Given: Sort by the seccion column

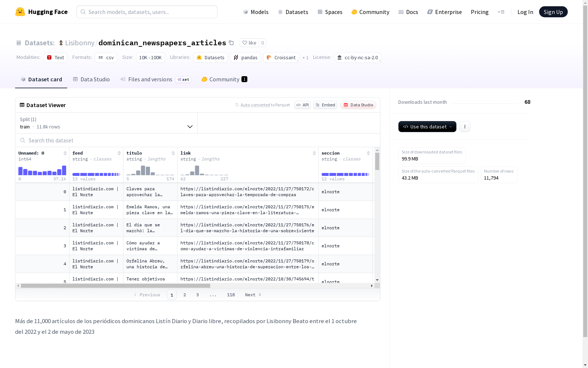Looking at the screenshot, I should click(x=368, y=153).
